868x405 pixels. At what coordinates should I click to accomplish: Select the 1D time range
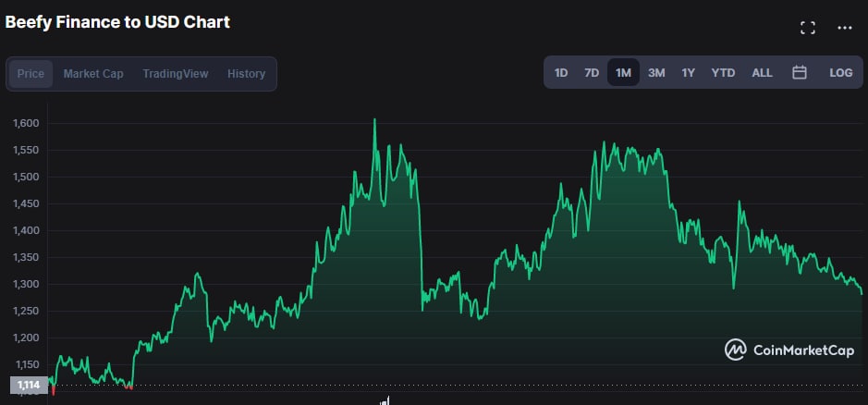[x=561, y=72]
